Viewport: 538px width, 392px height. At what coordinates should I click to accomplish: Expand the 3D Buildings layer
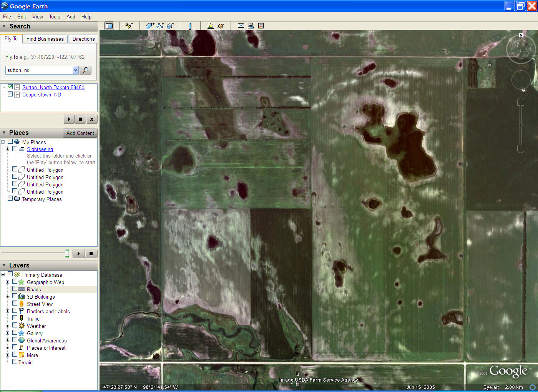7,297
